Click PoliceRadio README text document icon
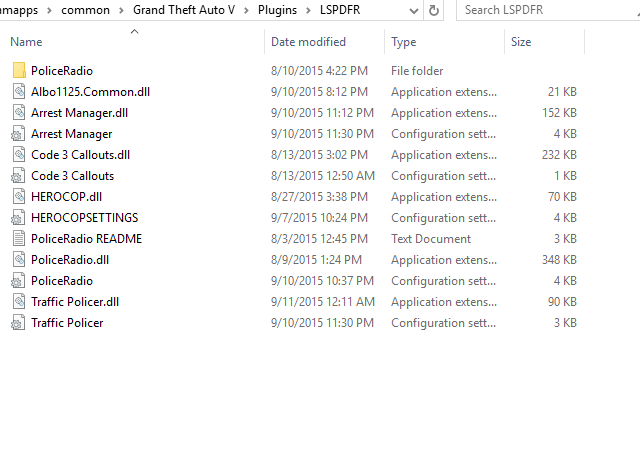Image resolution: width=640 pixels, height=449 pixels. 19,239
